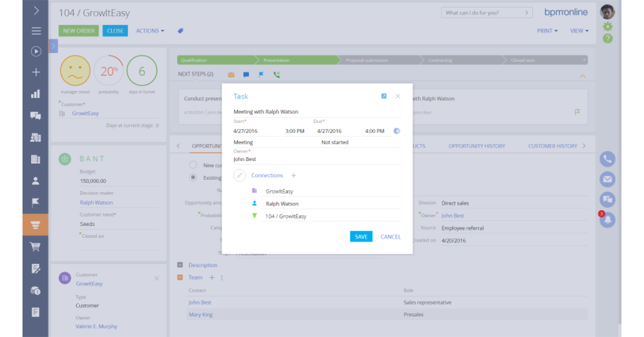
Task: Collapse the Next Steps panel chevron
Action: coord(582,76)
